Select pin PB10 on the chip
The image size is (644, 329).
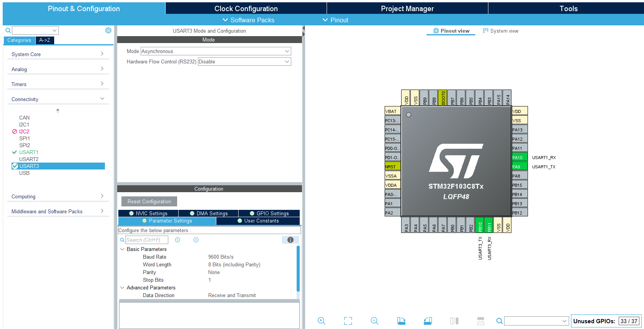click(x=480, y=225)
